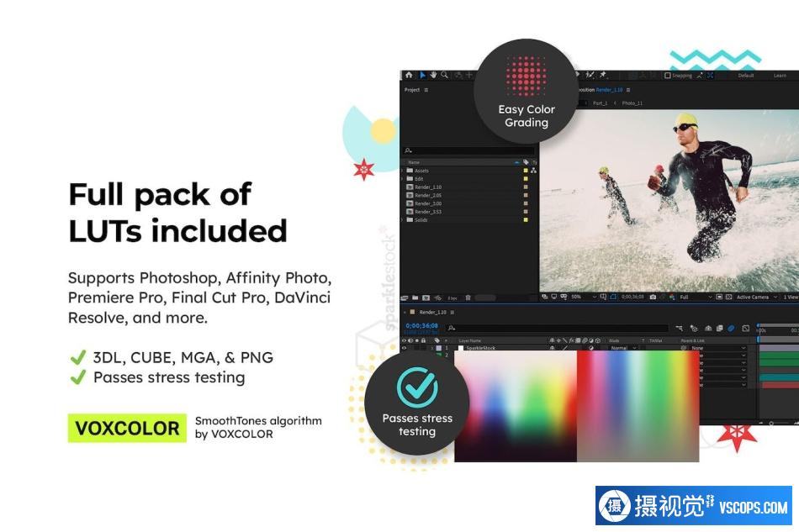
Task: Open the Normal blending mode dropdown
Action: tap(623, 348)
